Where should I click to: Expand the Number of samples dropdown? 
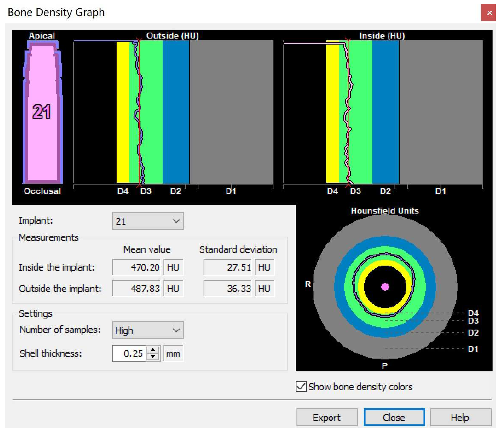[148, 330]
